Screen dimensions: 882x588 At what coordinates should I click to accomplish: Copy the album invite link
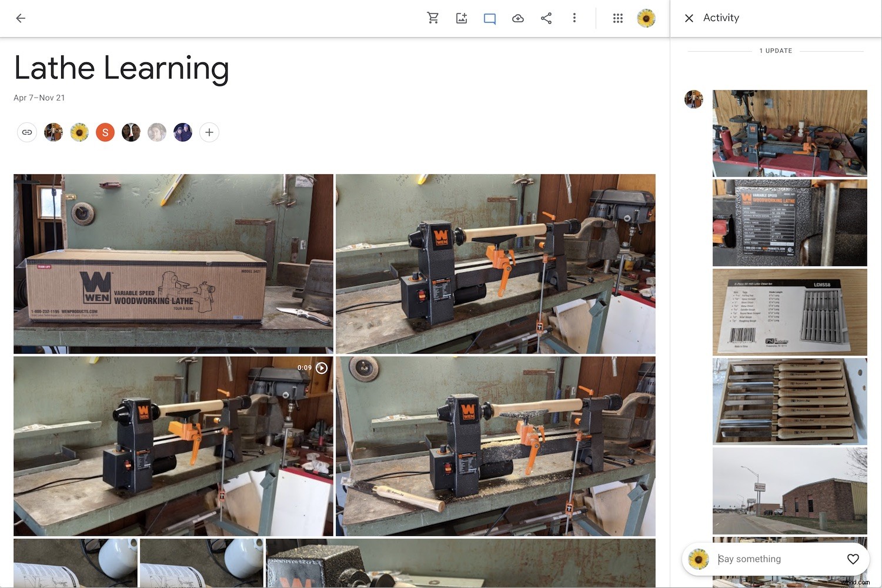point(27,132)
